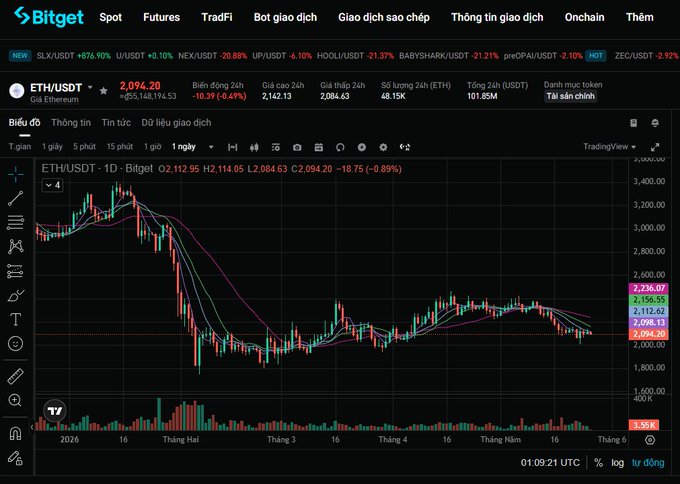Switch to the Thông tin tab
The width and height of the screenshot is (680, 484).
pos(71,123)
